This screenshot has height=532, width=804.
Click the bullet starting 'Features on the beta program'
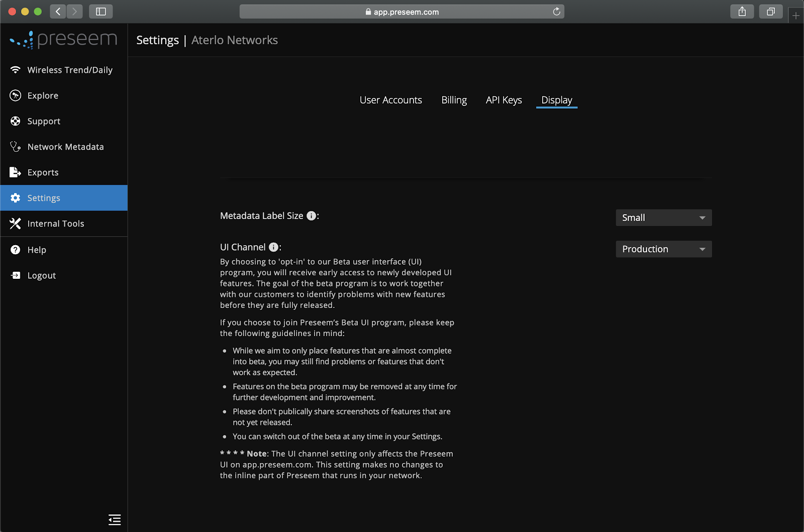pos(345,392)
